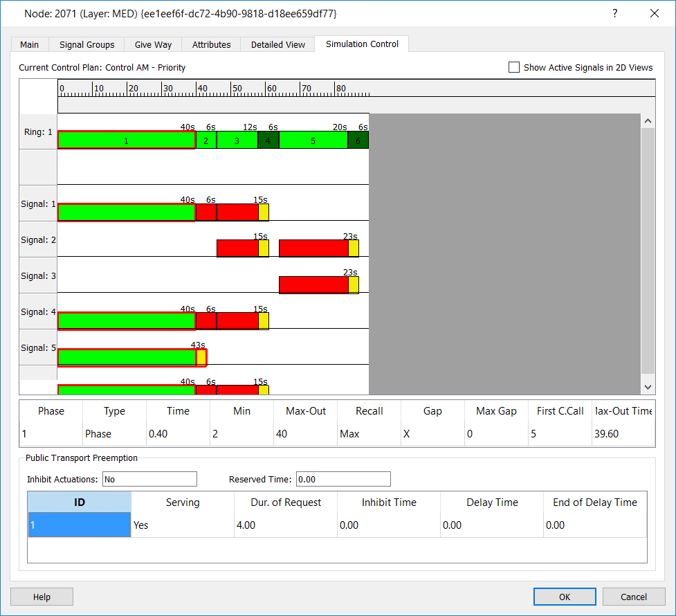Click the Reserved Time input field
The height and width of the screenshot is (616, 676).
pos(342,479)
